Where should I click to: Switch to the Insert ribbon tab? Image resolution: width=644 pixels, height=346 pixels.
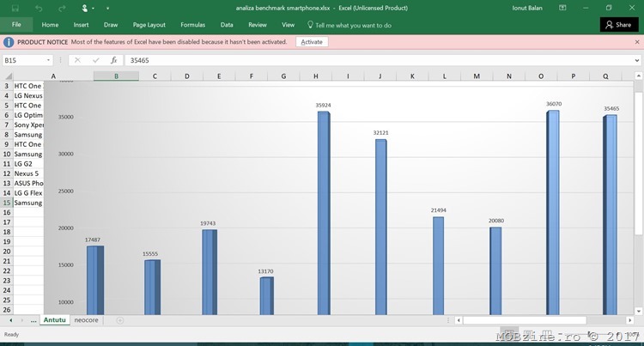tap(81, 25)
